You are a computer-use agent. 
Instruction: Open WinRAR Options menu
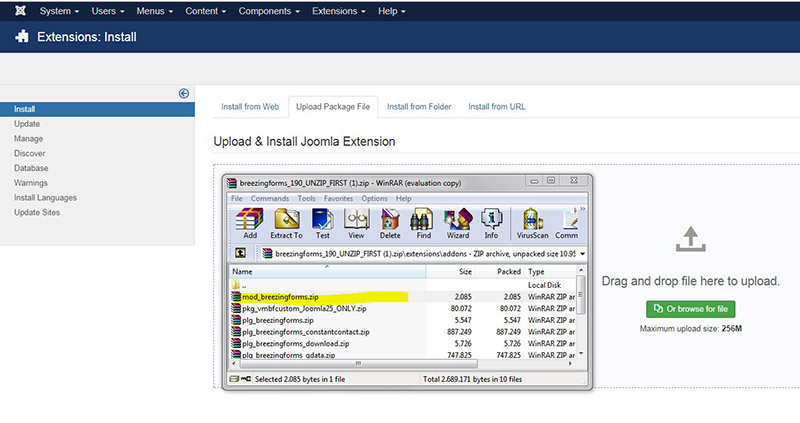[374, 198]
